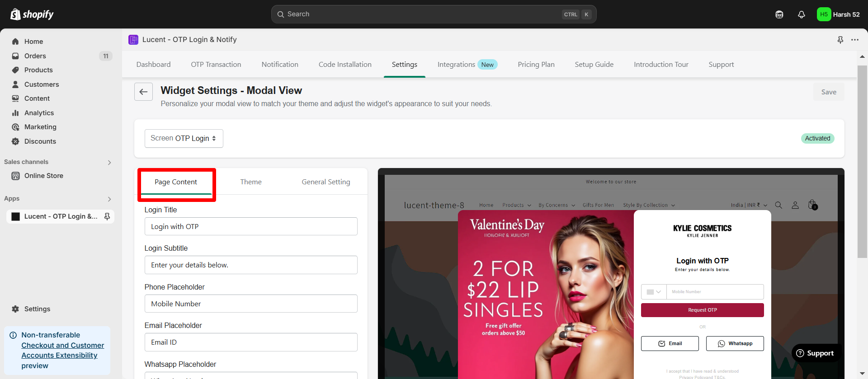Click the cart icon in store preview
Image resolution: width=868 pixels, height=379 pixels.
click(x=812, y=205)
